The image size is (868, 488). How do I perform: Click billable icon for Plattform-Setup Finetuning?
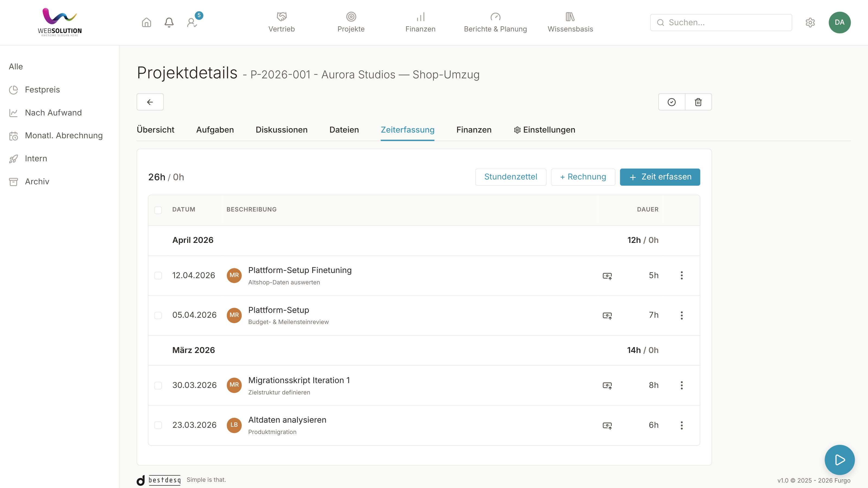(607, 276)
